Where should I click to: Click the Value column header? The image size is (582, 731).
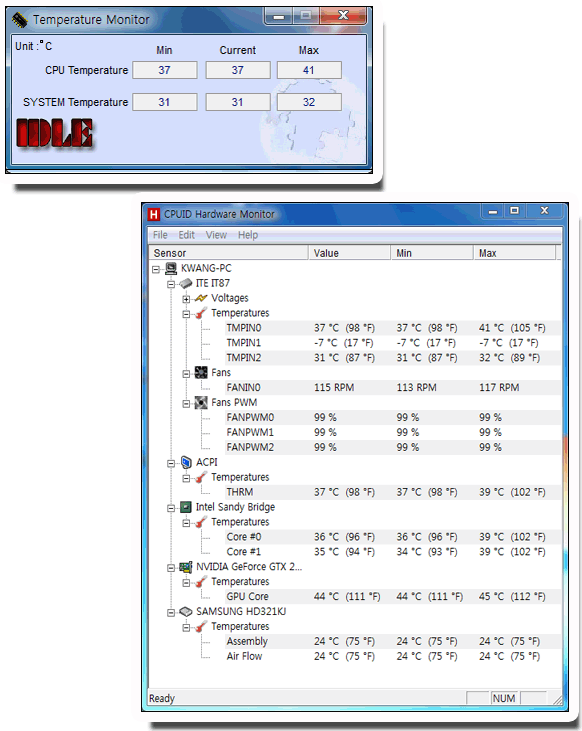click(349, 253)
